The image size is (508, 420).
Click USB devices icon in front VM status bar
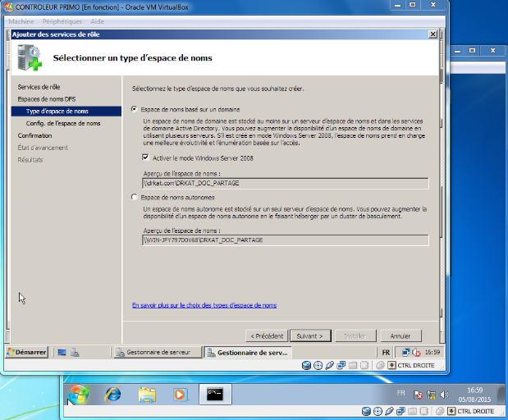[329, 366]
